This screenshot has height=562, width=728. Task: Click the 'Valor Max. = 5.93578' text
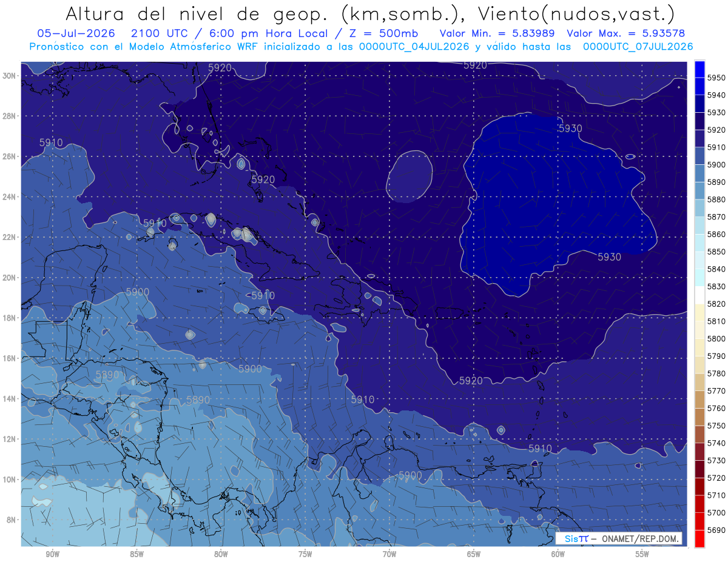[x=625, y=33]
